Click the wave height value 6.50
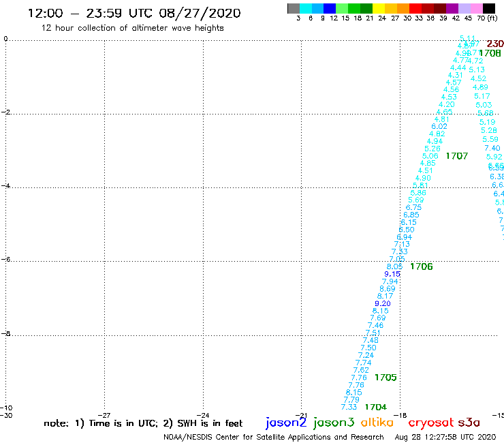This screenshot has width=504, height=443. 407,230
